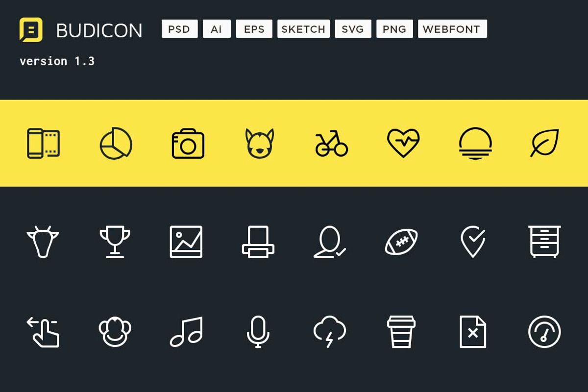588x392 pixels.
Task: Click the coffee cup icon
Action: 401,332
